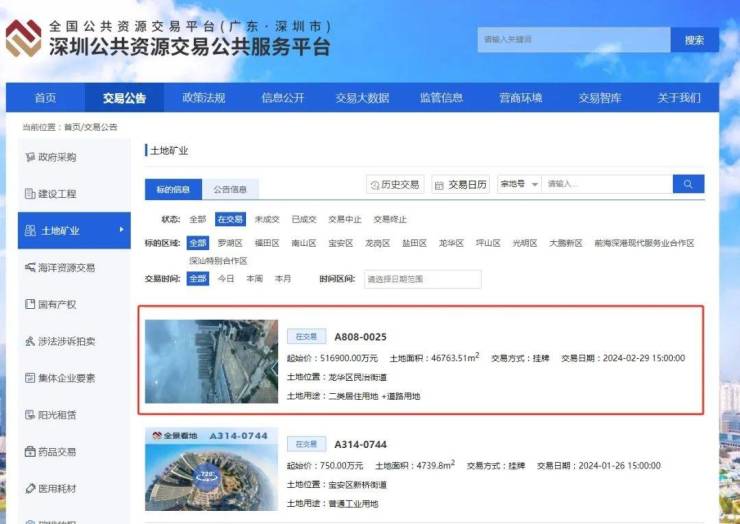
Task: Select 未成交 status filter
Action: [265, 219]
